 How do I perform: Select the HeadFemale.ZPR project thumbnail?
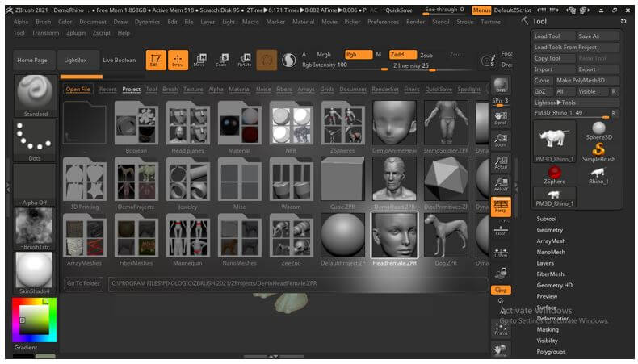coord(394,236)
